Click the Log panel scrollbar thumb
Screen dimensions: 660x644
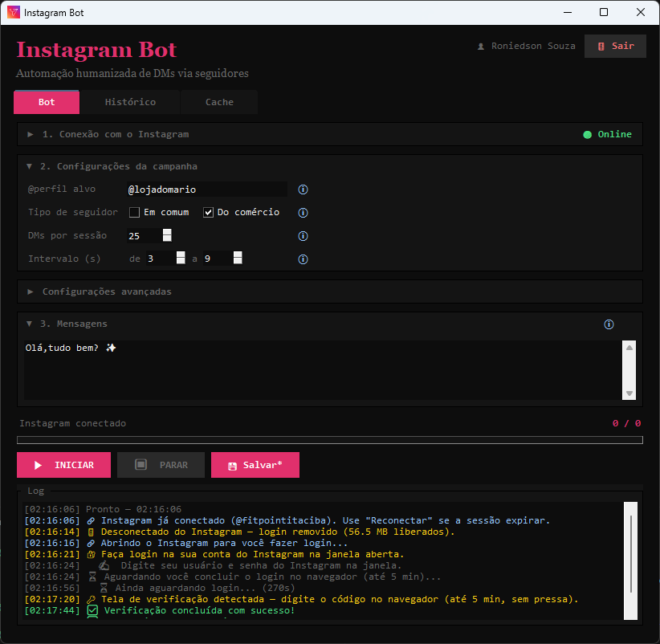click(630, 553)
